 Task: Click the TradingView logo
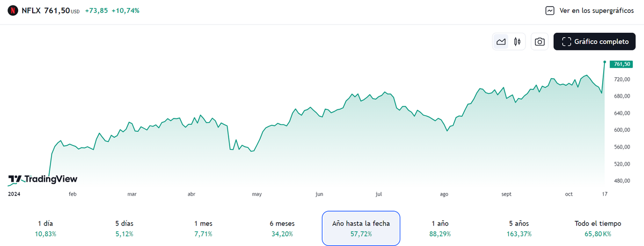pos(43,179)
